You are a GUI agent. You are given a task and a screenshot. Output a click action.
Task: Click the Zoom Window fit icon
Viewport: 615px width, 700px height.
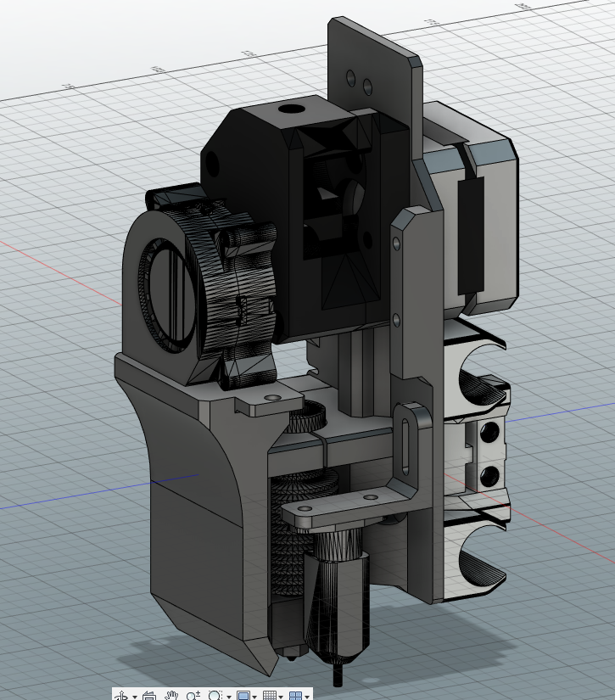tap(215, 696)
